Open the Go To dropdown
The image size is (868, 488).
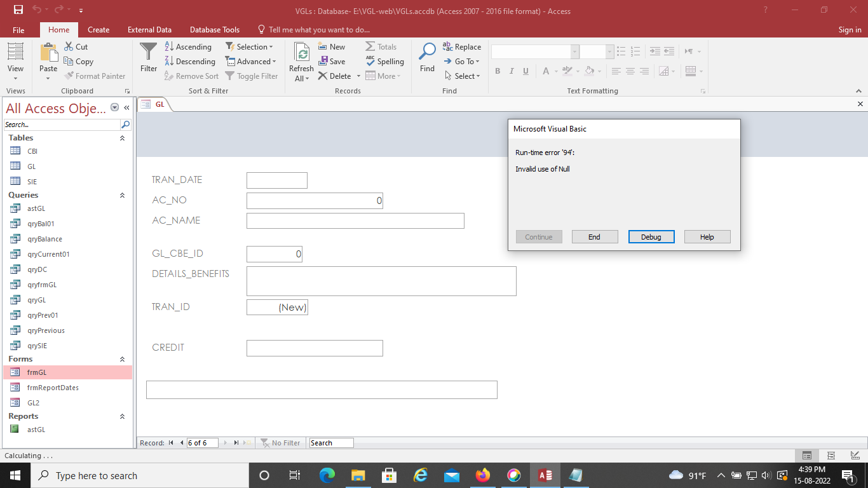click(462, 61)
